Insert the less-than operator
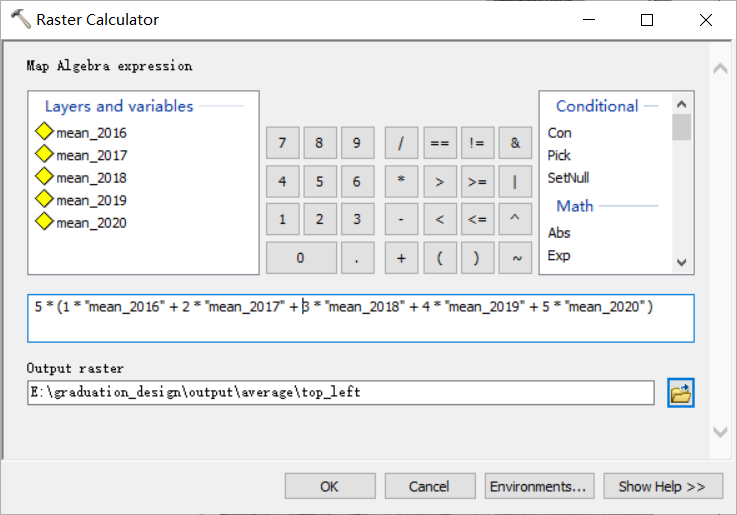The image size is (737, 515). 439,219
